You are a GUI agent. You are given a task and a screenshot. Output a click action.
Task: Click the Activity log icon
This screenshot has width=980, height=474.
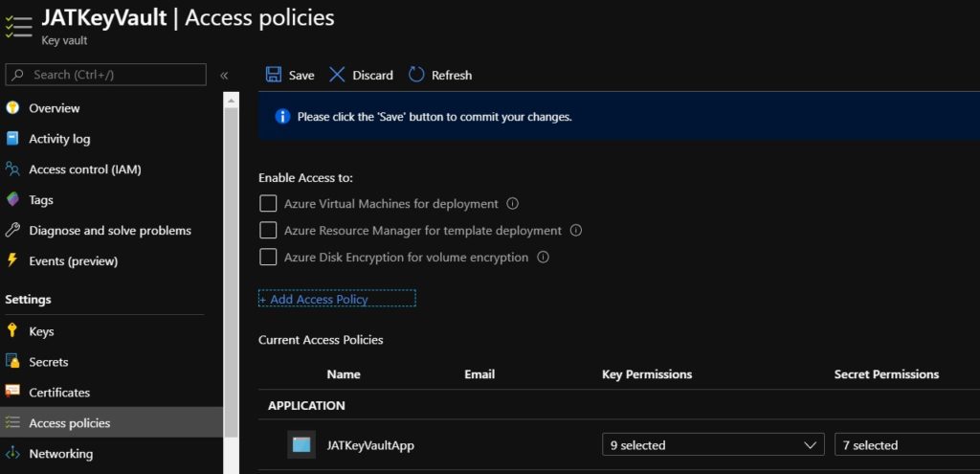pyautogui.click(x=12, y=138)
